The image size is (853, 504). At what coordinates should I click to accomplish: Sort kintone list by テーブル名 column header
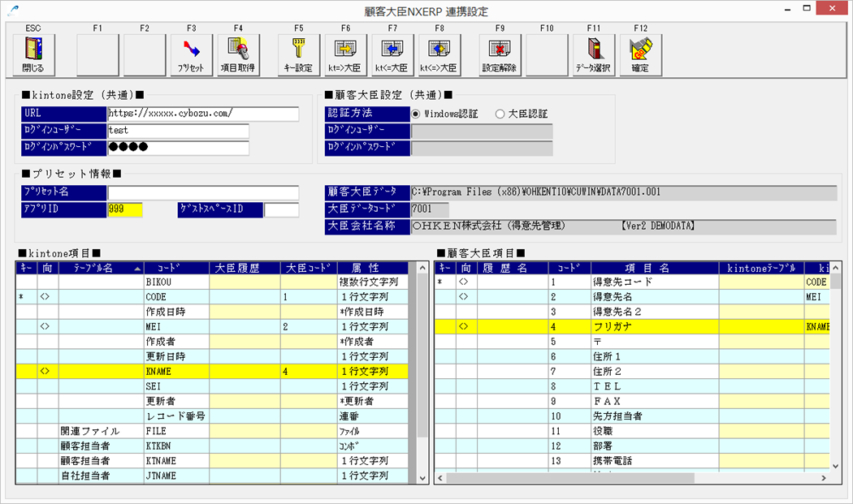(102, 268)
